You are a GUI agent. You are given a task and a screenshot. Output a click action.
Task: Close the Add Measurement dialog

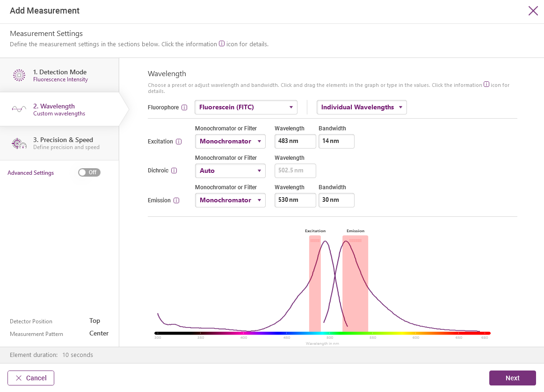533,11
